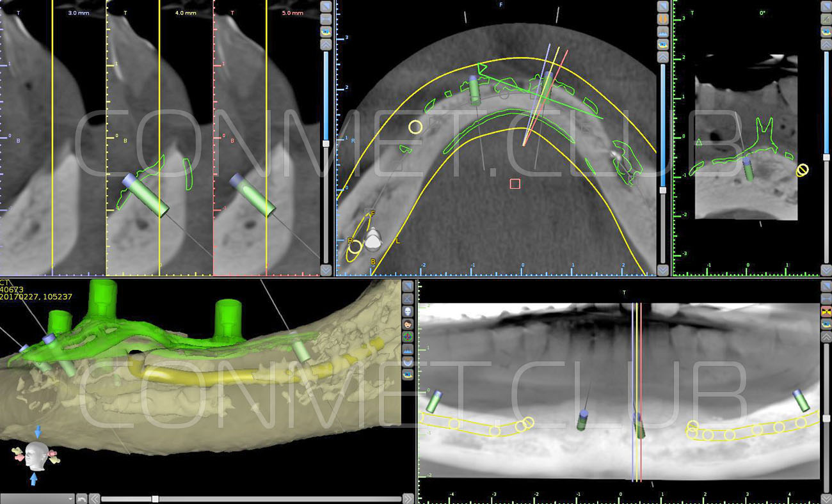Image resolution: width=832 pixels, height=504 pixels.
Task: Click the maximize icon atop cross-section toolbar
Action: click(x=326, y=6)
